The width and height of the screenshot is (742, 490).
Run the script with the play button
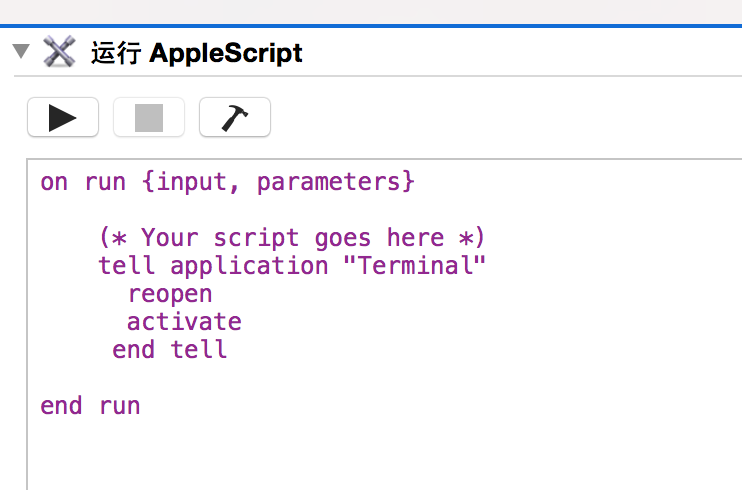click(x=62, y=118)
